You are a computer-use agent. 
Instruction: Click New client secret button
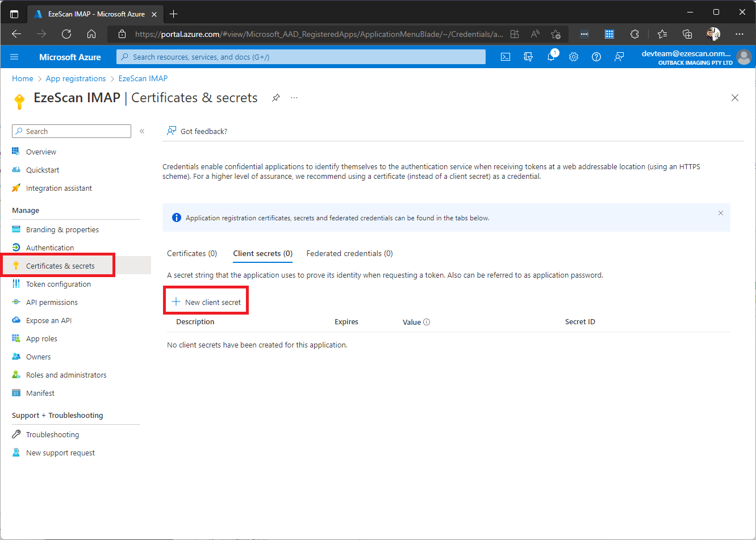click(x=207, y=302)
